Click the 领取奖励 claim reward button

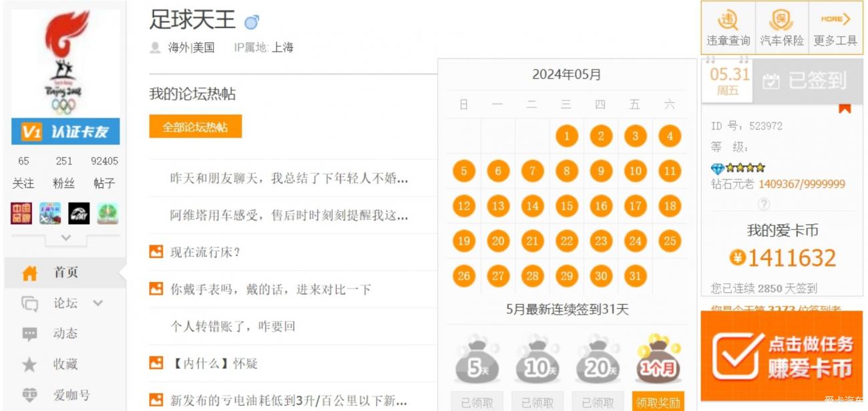(x=658, y=402)
